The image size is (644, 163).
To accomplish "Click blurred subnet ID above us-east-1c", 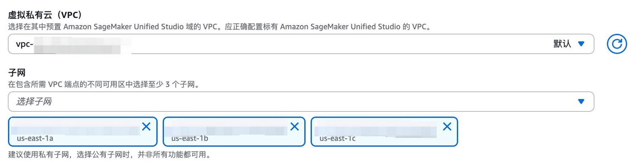I will click(374, 131).
